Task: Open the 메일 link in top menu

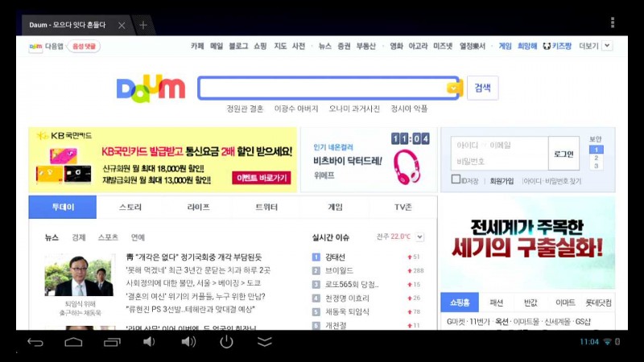Action: (x=217, y=46)
